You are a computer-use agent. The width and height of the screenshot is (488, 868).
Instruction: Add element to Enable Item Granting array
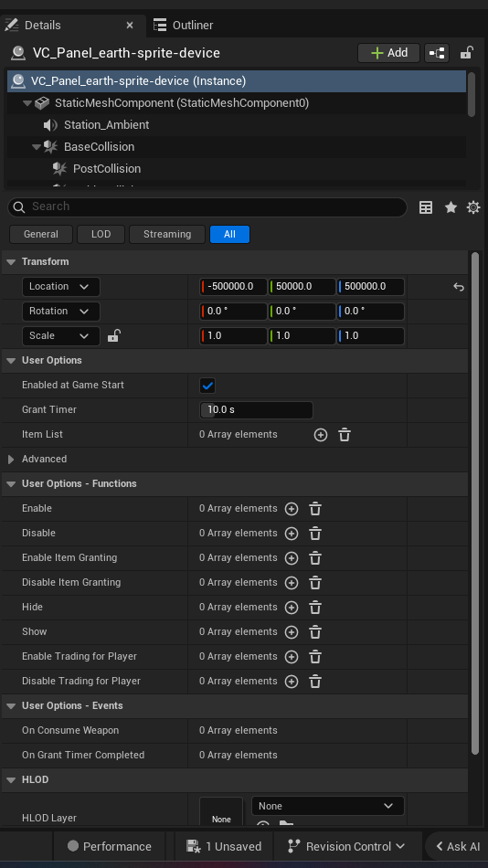point(292,558)
